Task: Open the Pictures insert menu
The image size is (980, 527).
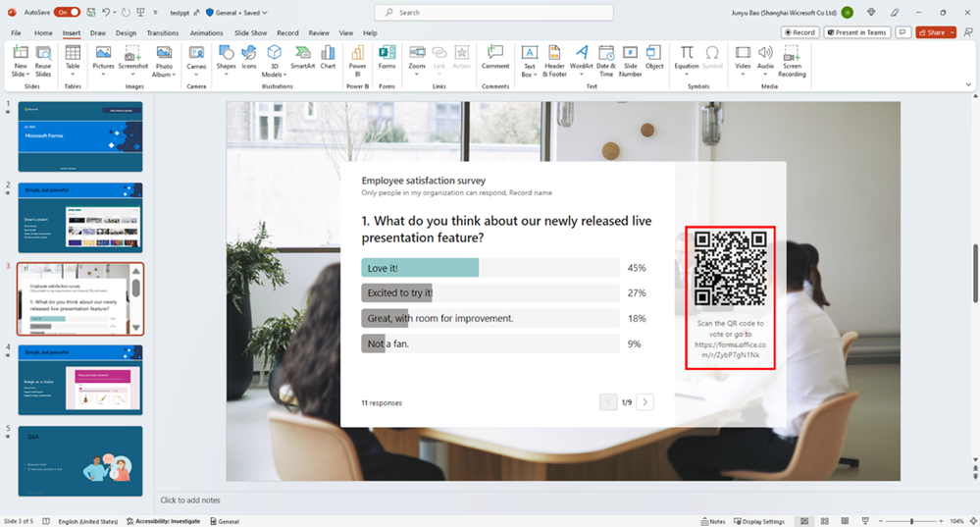Action: 103,61
